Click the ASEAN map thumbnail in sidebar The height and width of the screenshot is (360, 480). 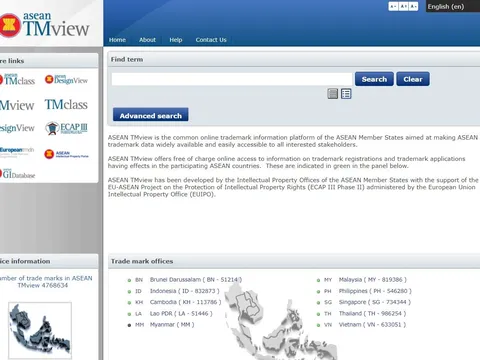tap(40, 330)
